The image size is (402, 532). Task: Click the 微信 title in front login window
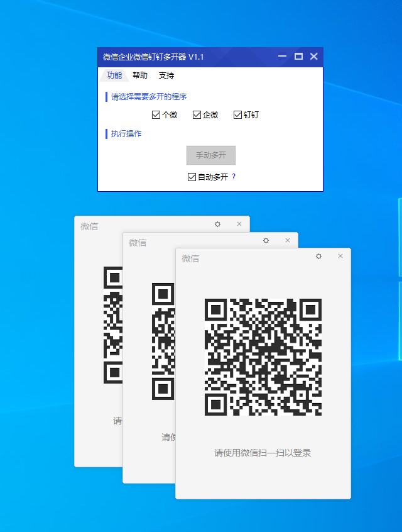coord(190,258)
